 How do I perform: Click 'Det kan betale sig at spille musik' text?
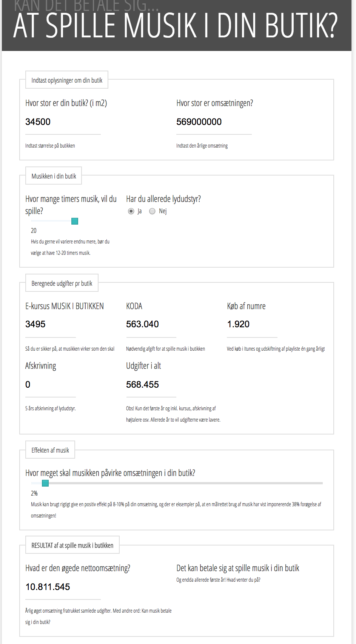[x=238, y=568]
